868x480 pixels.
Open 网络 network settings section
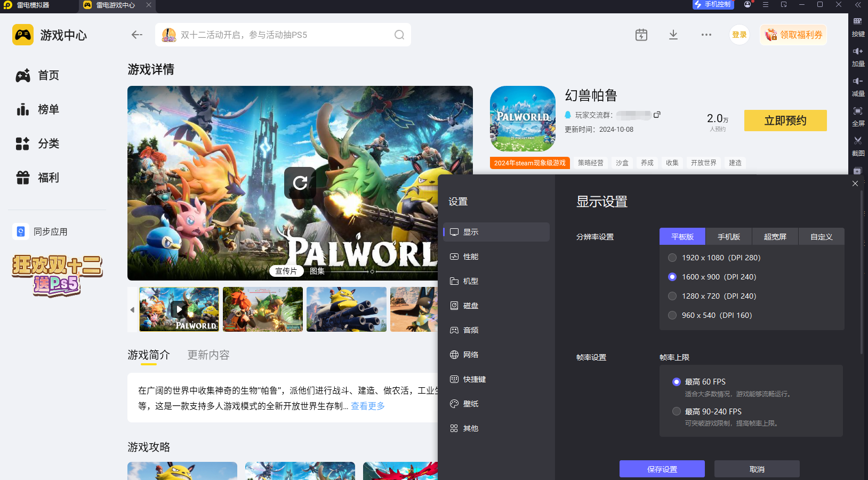[496, 355]
